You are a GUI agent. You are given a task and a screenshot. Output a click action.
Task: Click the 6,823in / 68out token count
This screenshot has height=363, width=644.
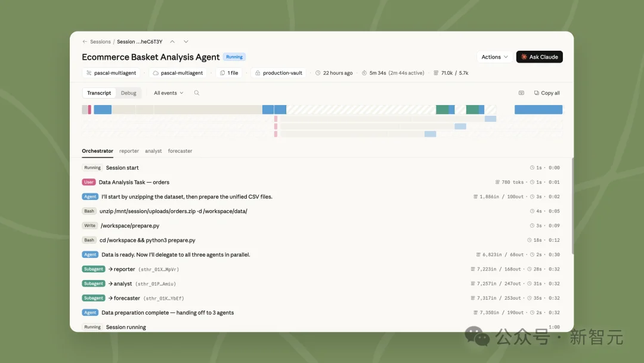(500, 254)
